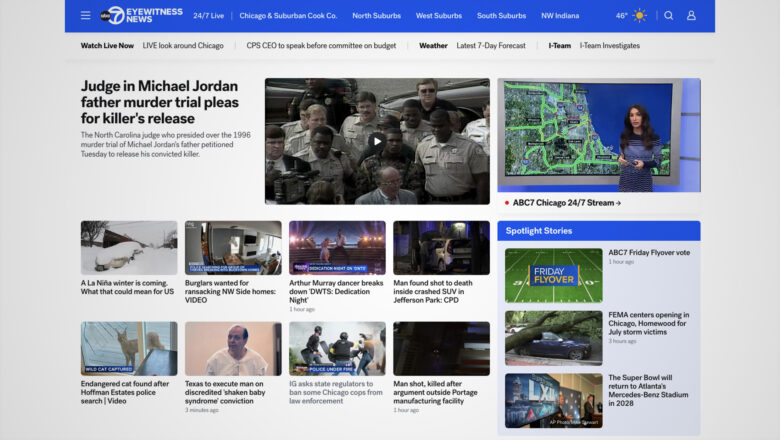
Task: Open the Spotlight Stories header
Action: (599, 231)
